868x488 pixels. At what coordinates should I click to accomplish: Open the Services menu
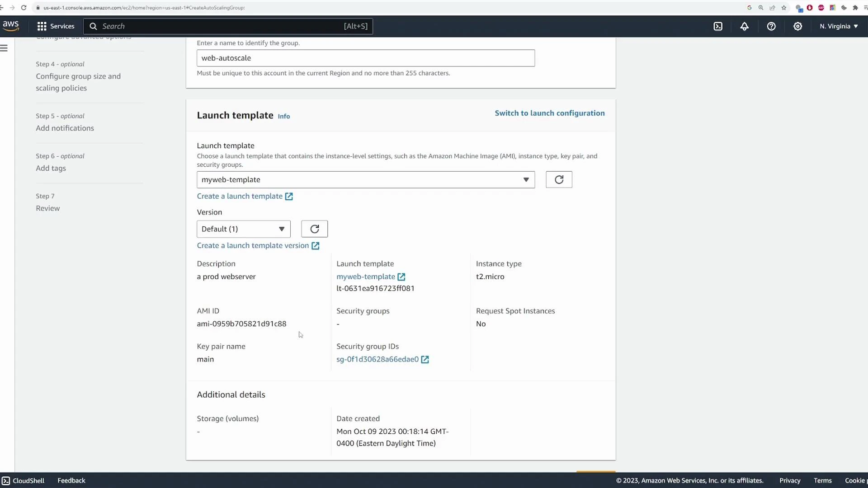(x=56, y=26)
